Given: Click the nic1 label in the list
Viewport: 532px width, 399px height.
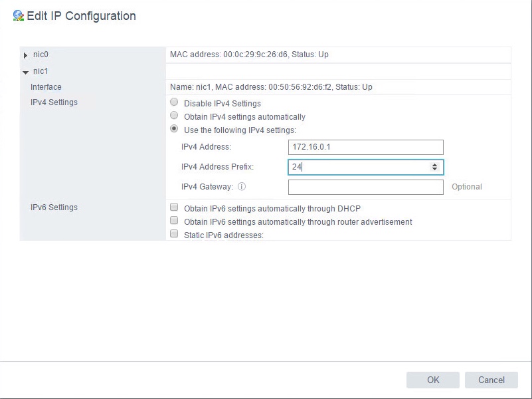Looking at the screenshot, I should click(41, 71).
